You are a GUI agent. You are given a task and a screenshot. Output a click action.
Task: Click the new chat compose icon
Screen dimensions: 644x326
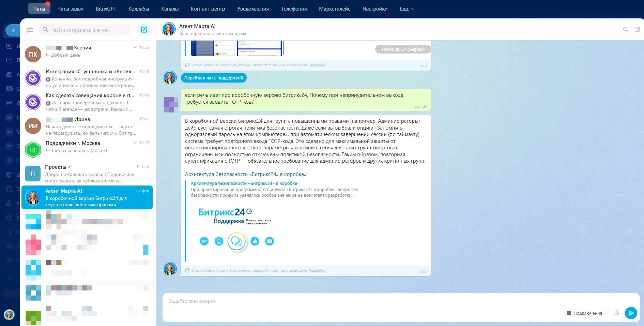tap(144, 30)
